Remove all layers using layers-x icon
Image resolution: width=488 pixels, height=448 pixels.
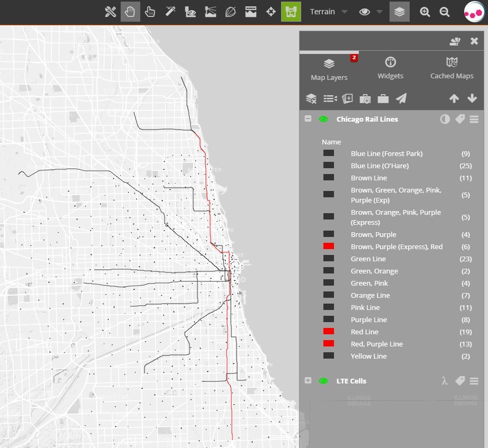click(311, 98)
